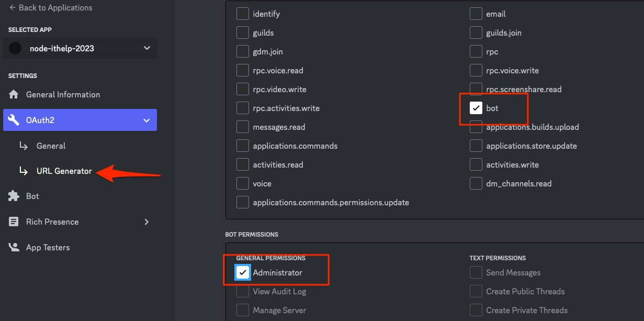Expand the Rich Presence submenu arrow
This screenshot has height=321, width=644.
146,222
